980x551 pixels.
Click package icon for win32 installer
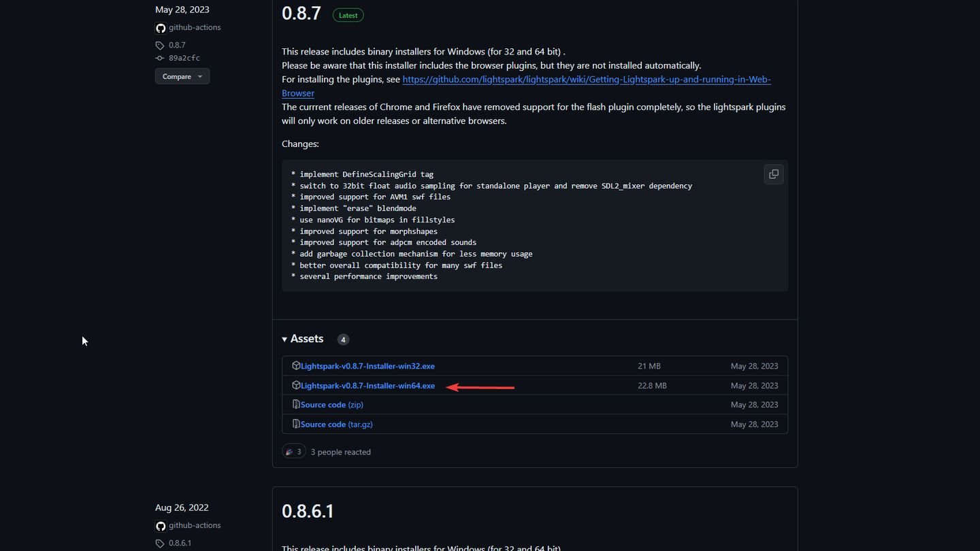tap(296, 365)
